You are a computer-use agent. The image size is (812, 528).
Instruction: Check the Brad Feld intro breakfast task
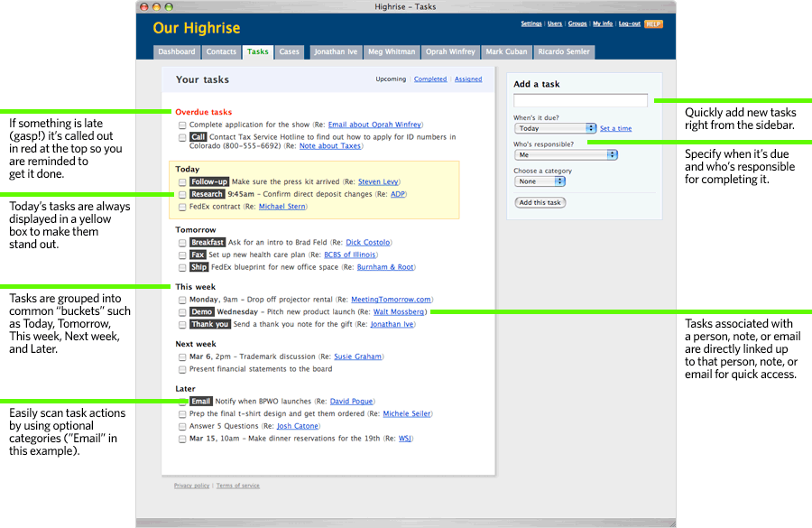(182, 243)
